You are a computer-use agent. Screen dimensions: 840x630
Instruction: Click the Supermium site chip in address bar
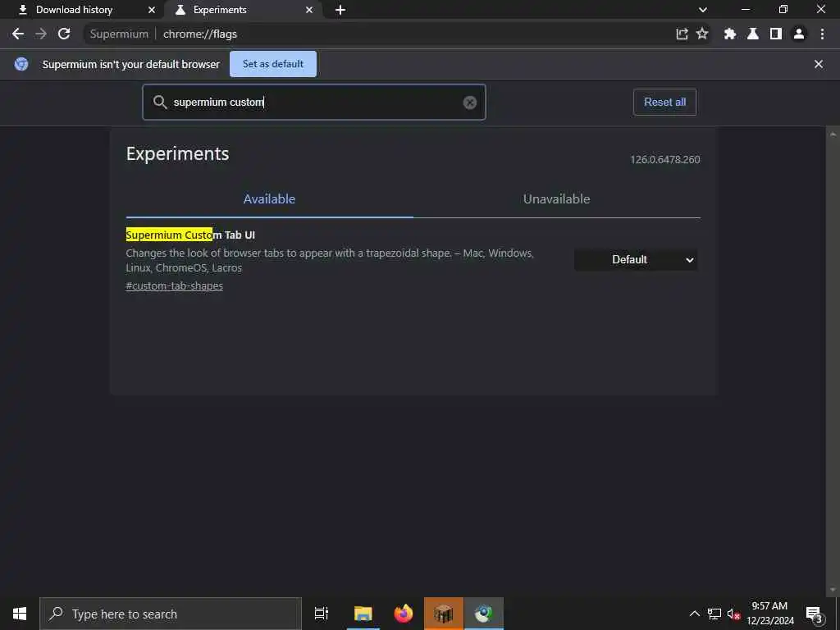point(119,34)
